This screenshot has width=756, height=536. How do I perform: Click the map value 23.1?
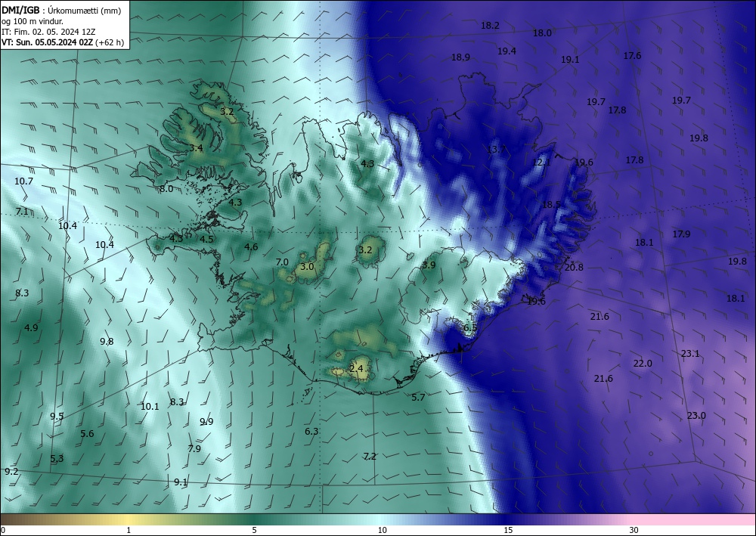coord(690,354)
